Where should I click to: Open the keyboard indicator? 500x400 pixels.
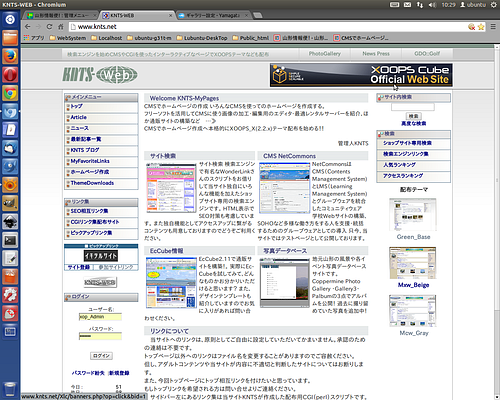(x=395, y=5)
